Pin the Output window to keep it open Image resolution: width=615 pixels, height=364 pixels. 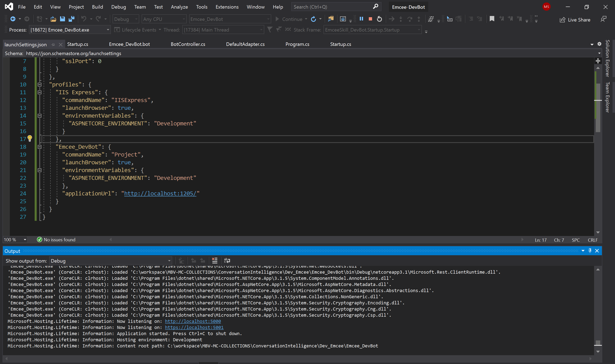[590, 251]
